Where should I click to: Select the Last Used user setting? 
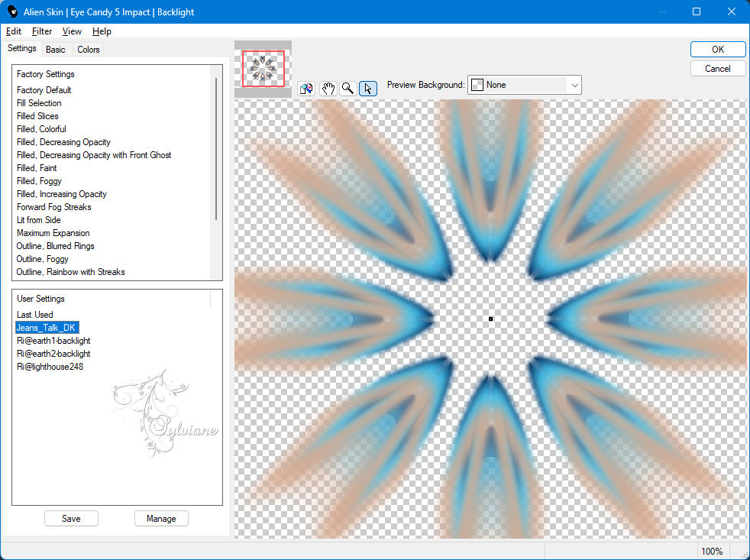(x=34, y=315)
